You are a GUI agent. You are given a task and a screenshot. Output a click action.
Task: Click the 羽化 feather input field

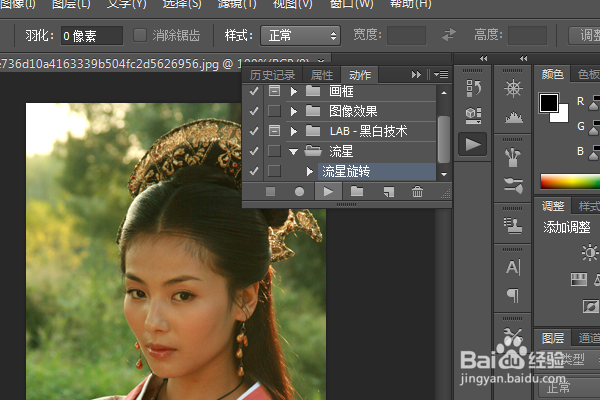[x=92, y=36]
